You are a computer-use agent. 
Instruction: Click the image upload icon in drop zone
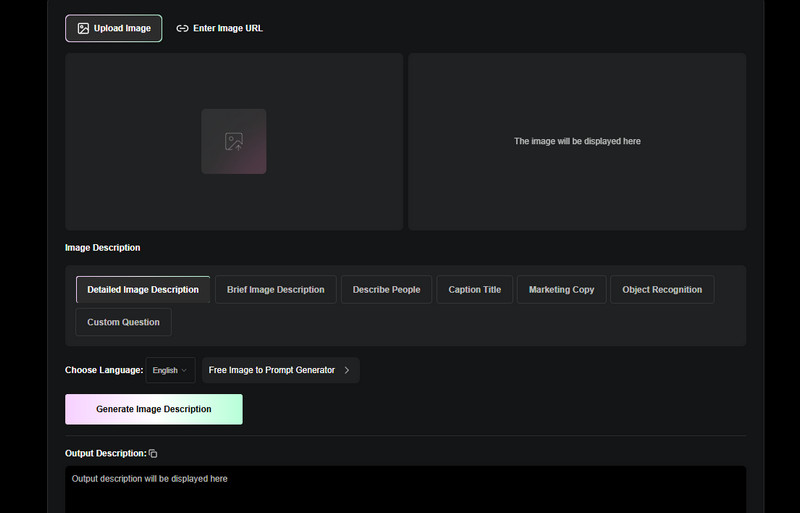pos(233,141)
